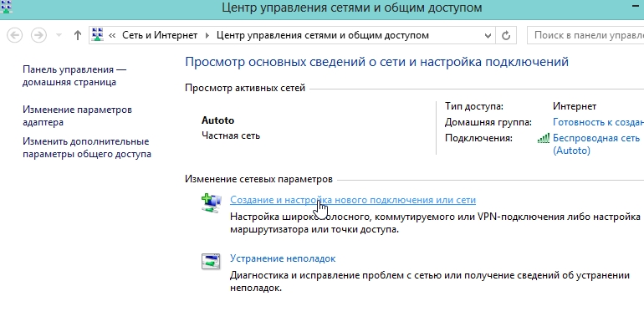Go up one level with the Up arrow

pyautogui.click(x=77, y=35)
